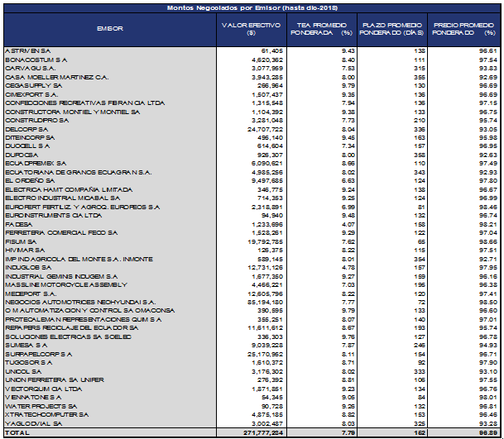This screenshot has height=439, width=504.
Task: Select the ASTRIVEN SA row name
Action: coord(28,51)
